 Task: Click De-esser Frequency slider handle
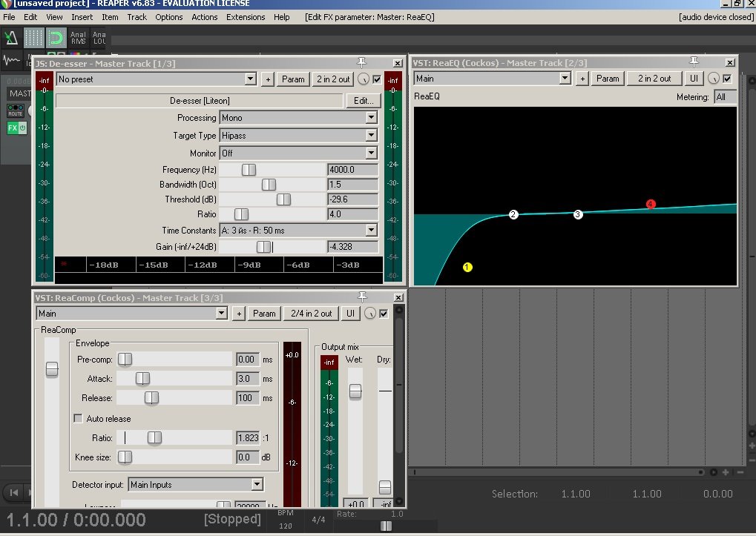pyautogui.click(x=249, y=170)
